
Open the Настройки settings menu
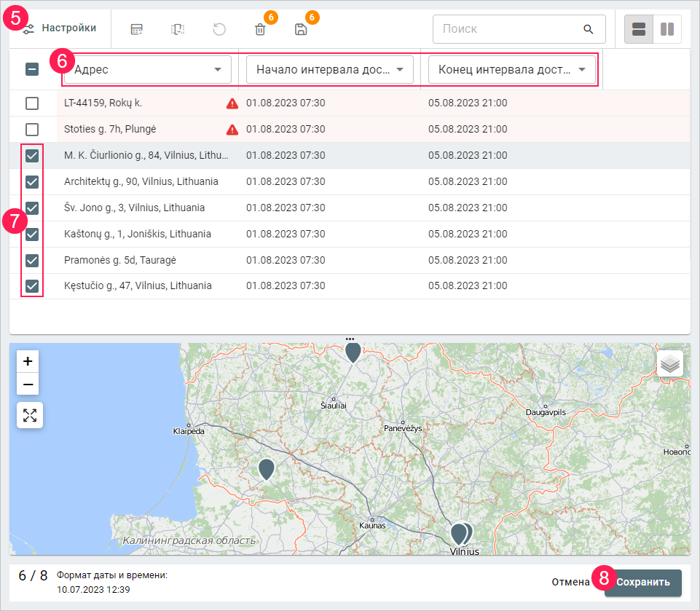pos(60,28)
